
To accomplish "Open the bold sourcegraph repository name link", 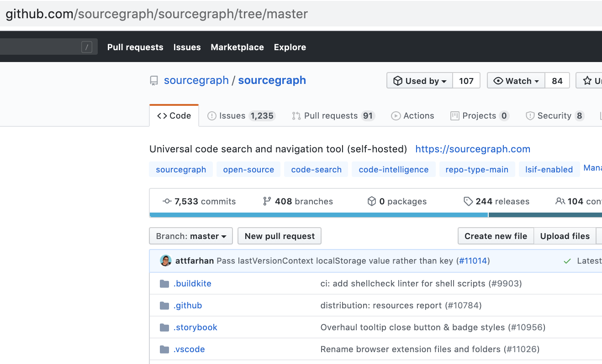I will pos(272,80).
